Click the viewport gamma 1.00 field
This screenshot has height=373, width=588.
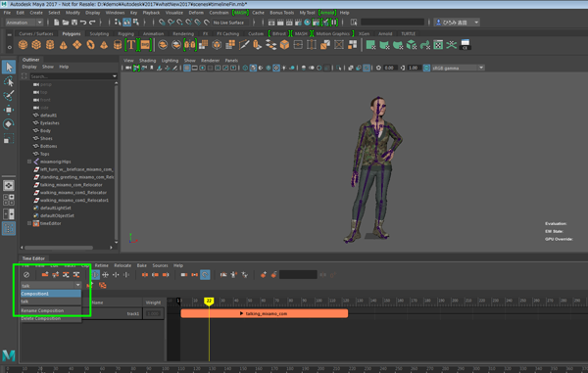(414, 68)
